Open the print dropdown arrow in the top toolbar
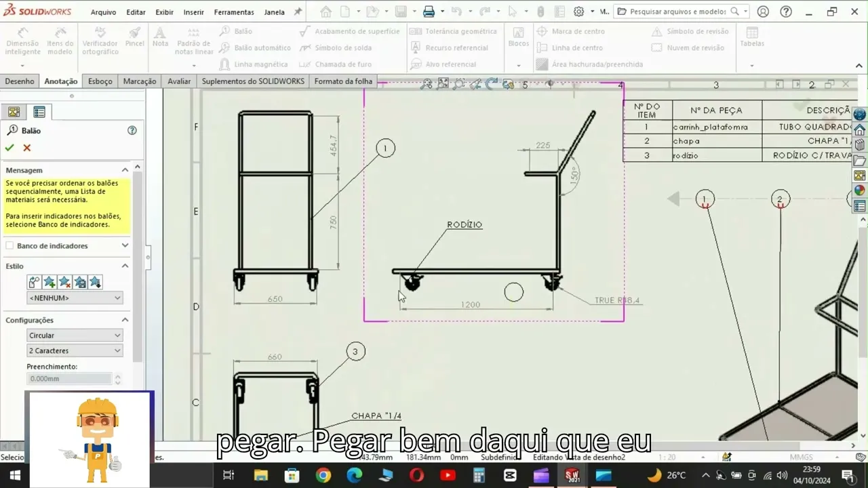Screen dimensions: 868x488 442,12
